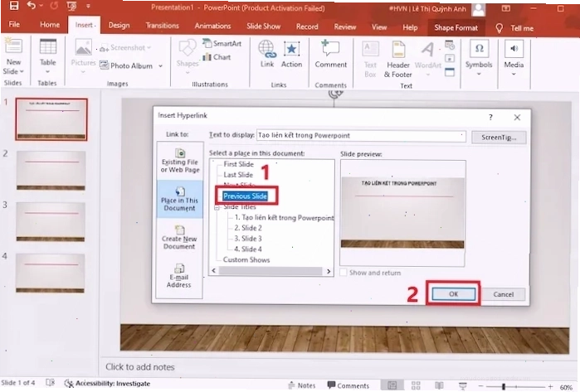Switch to the Home tab
Viewport: 580px width, 392px height.
(x=50, y=25)
